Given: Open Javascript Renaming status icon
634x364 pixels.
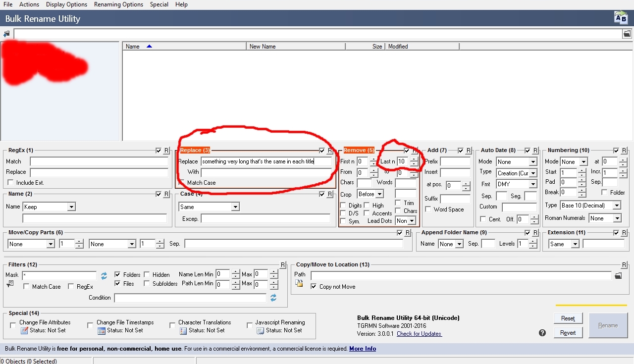Looking at the screenshot, I should pyautogui.click(x=260, y=331).
